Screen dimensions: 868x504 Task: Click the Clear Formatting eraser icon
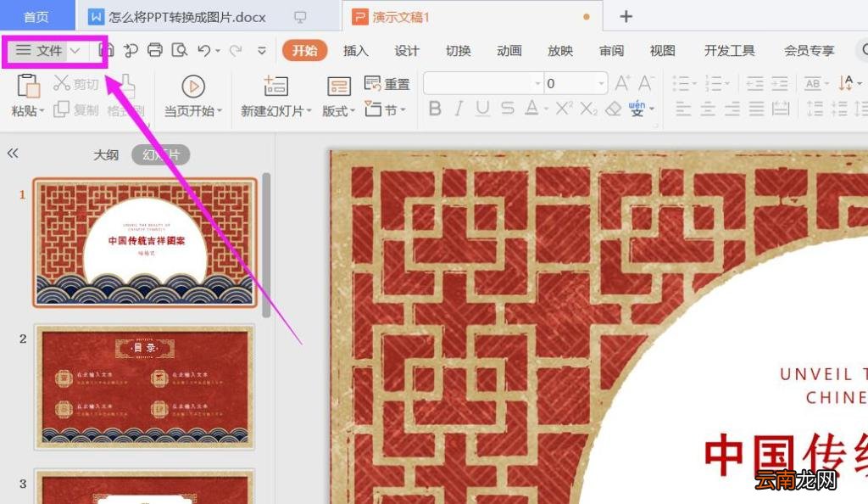pyautogui.click(x=614, y=109)
